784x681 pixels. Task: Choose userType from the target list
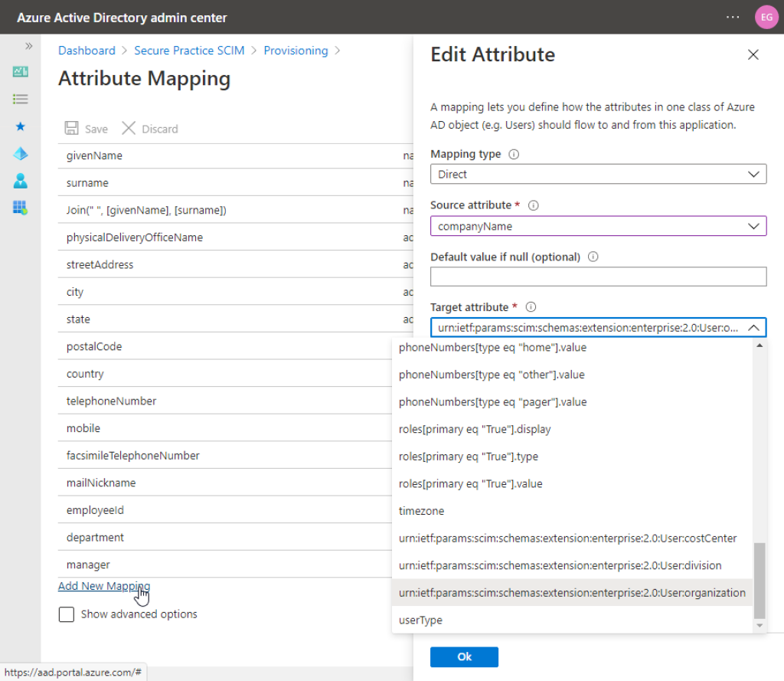420,620
